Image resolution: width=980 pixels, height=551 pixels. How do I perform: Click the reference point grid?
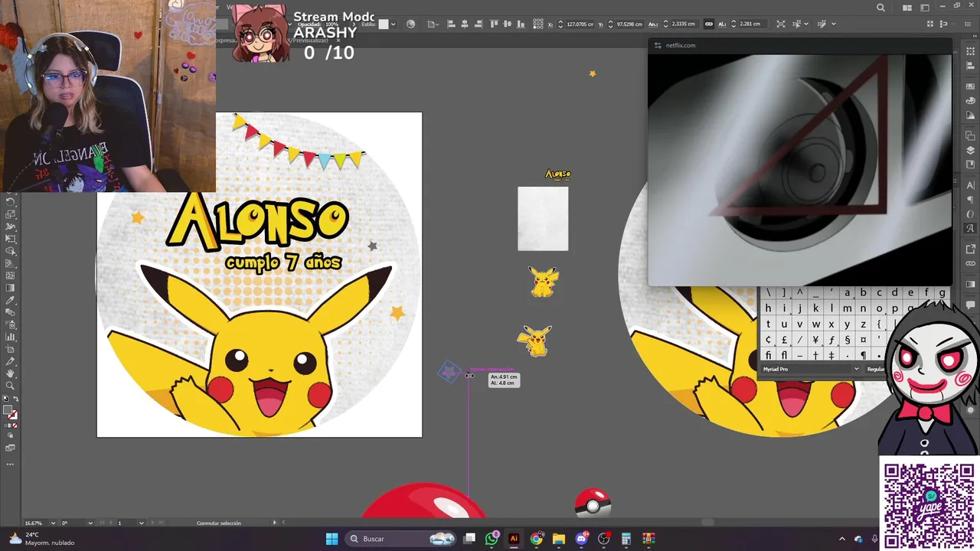537,24
